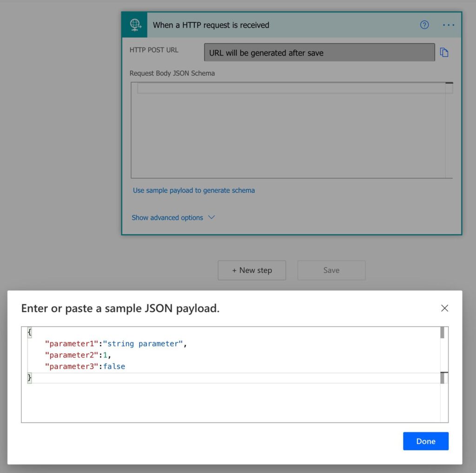Viewport: 476px width, 473px height.
Task: Click the "parameter3" key in payload
Action: pos(72,366)
